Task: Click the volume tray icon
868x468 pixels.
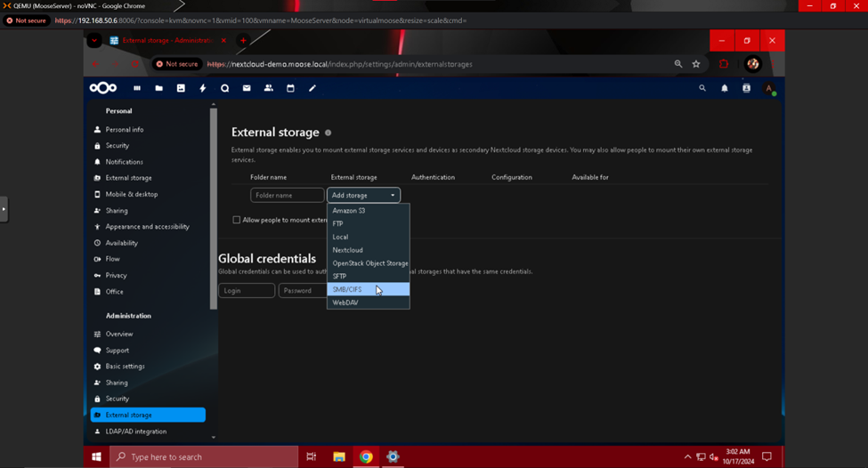Action: tap(714, 457)
